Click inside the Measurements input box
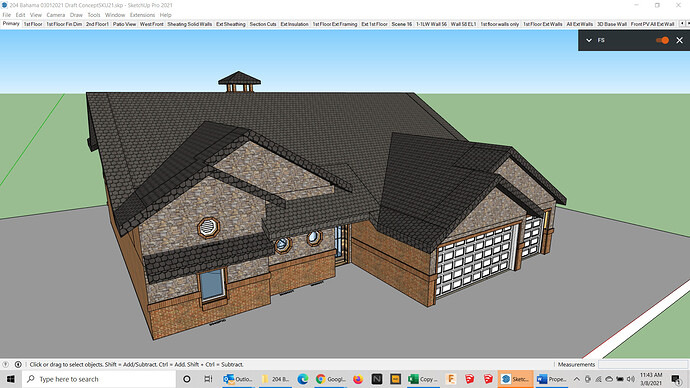The width and height of the screenshot is (690, 388). (x=642, y=364)
